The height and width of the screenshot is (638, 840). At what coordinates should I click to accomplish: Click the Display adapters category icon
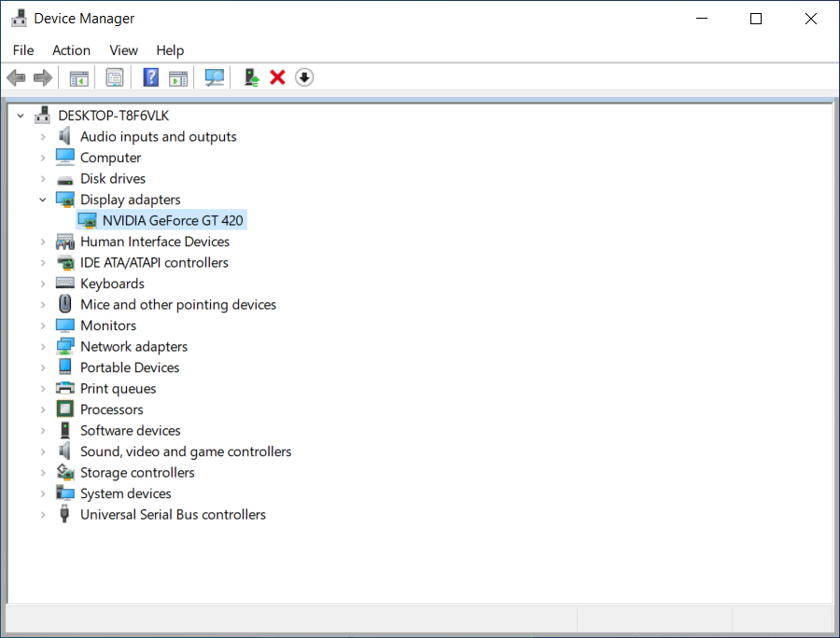click(64, 200)
